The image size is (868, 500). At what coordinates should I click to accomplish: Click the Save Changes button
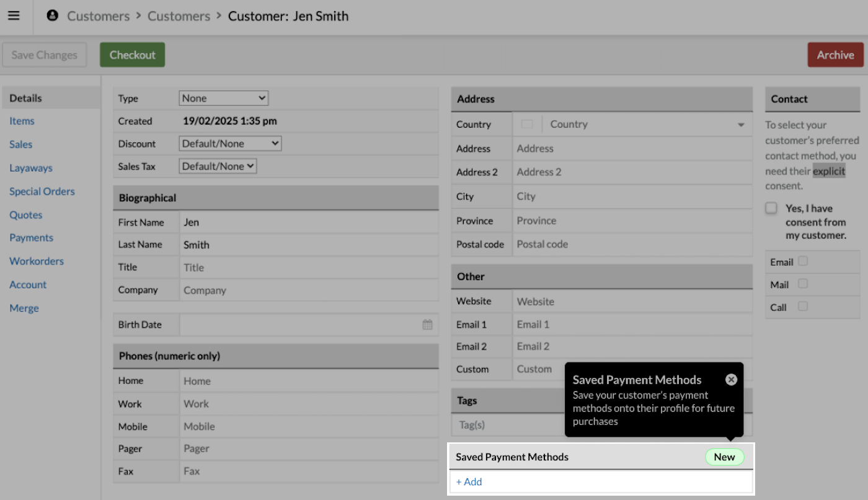44,55
